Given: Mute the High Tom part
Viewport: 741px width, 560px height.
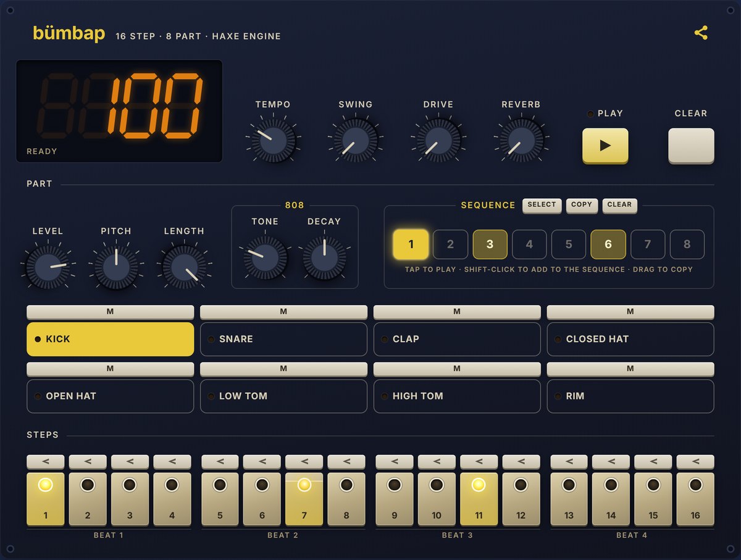Looking at the screenshot, I should (x=457, y=369).
